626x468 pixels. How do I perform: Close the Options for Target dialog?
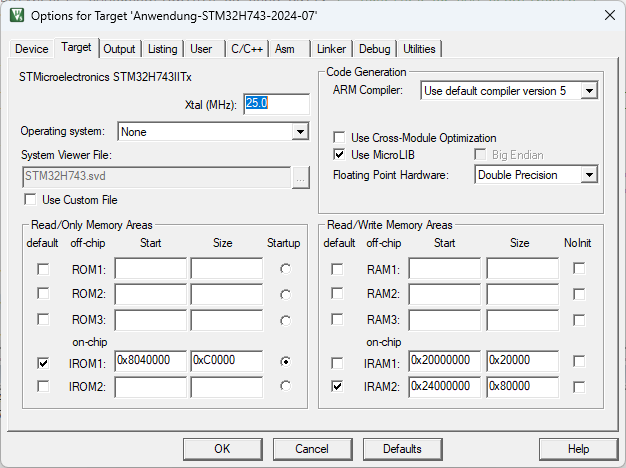pyautogui.click(x=610, y=16)
